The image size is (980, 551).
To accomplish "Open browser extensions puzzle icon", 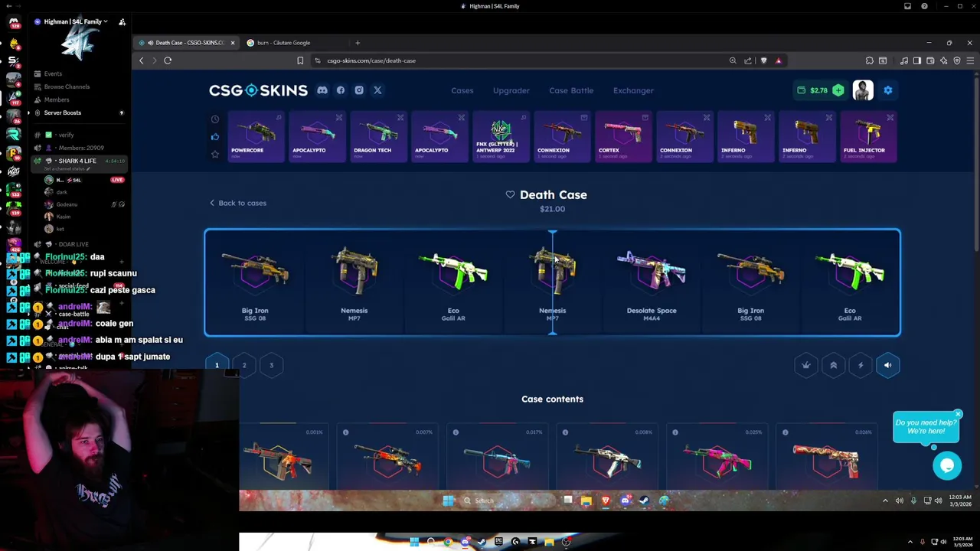I will pyautogui.click(x=870, y=60).
